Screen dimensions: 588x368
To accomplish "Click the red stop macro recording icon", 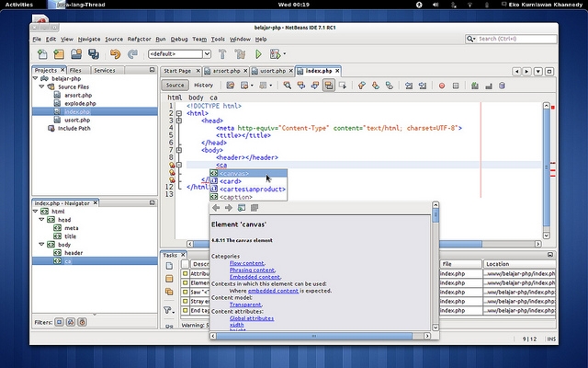I will pyautogui.click(x=442, y=85).
